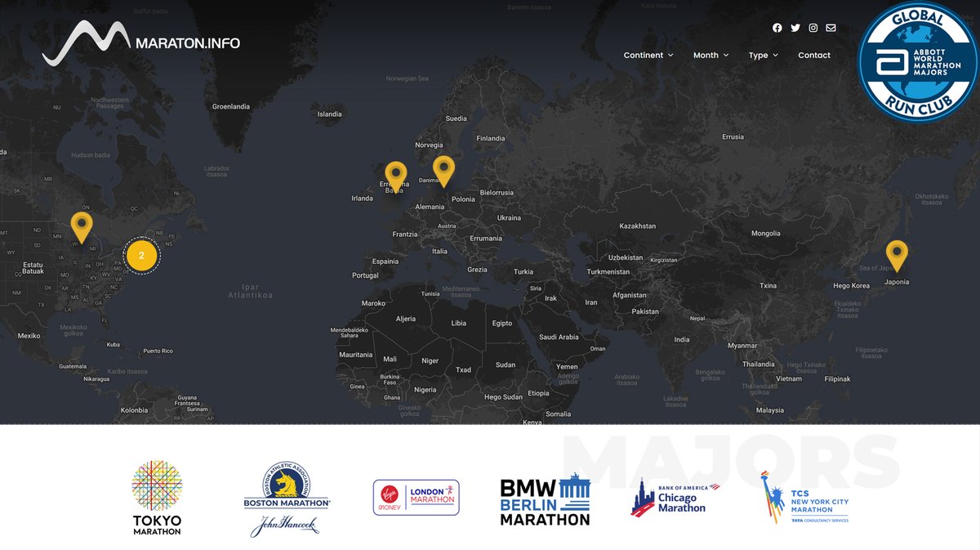This screenshot has height=550, width=980.
Task: Click the Turkia label on map
Action: tap(523, 272)
